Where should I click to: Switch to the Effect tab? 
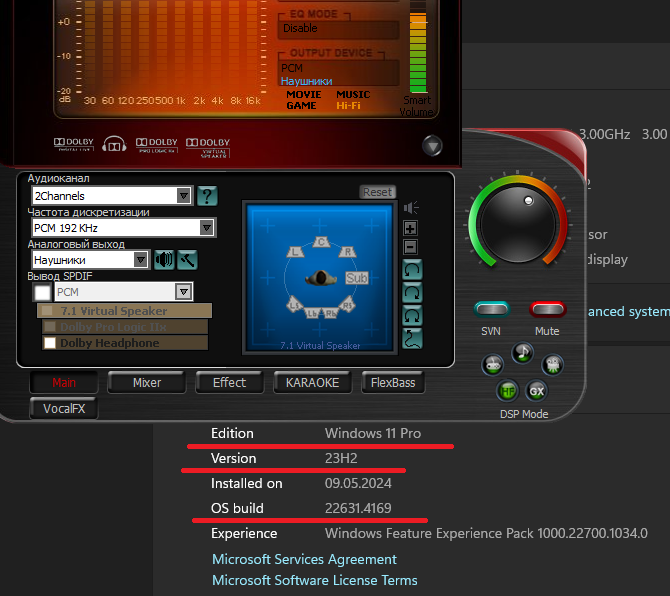[x=229, y=382]
